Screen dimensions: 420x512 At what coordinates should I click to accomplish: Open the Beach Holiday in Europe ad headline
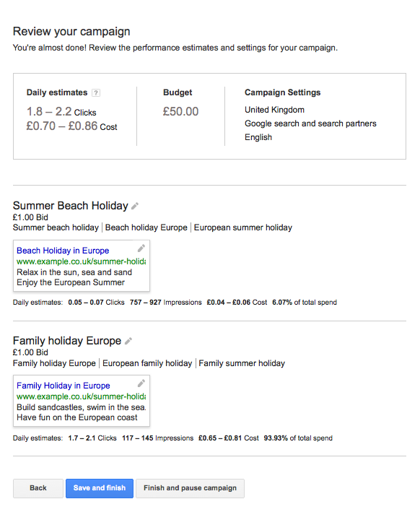63,251
